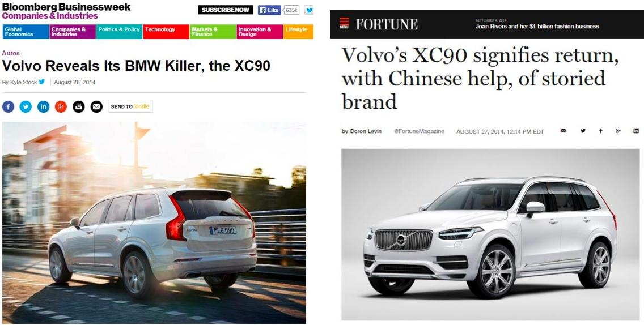Share Bloomberg article on Google Plus
644x325 pixels.
[61, 106]
